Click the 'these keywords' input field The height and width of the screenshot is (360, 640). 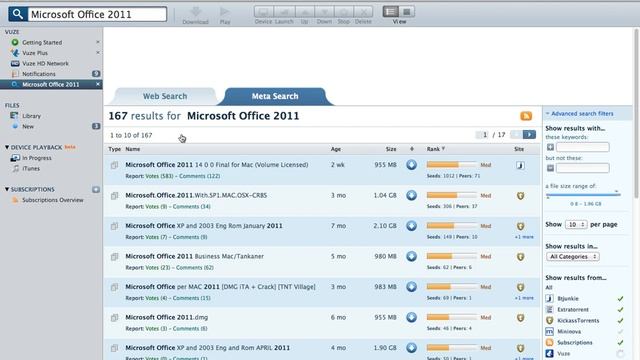[582, 147]
